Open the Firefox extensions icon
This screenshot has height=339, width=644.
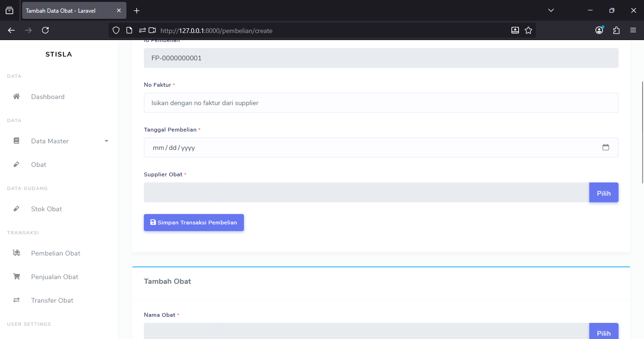pyautogui.click(x=616, y=31)
